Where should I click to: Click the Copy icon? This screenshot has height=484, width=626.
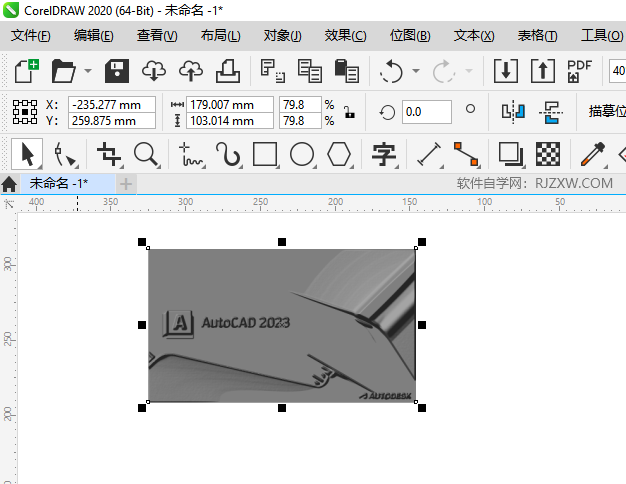click(310, 71)
